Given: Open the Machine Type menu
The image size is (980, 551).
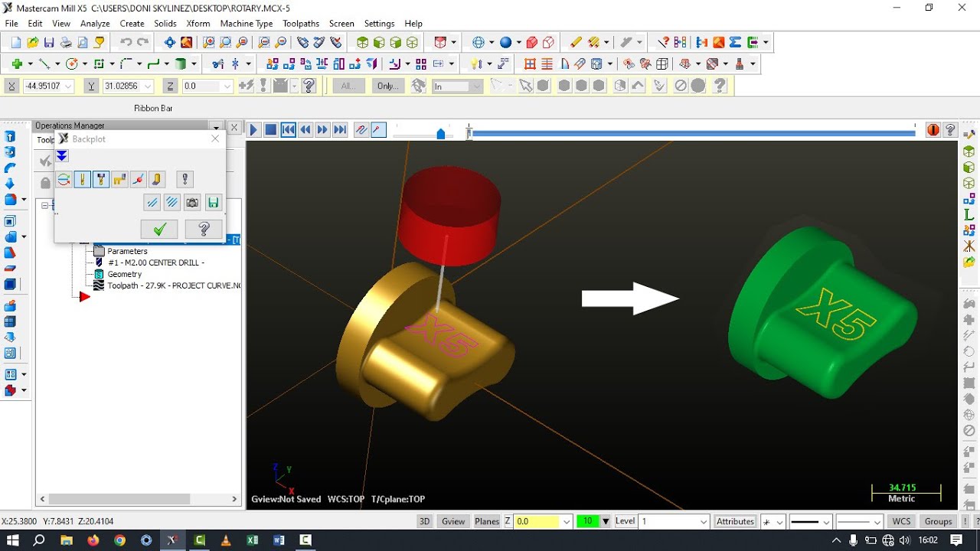Looking at the screenshot, I should coord(247,24).
